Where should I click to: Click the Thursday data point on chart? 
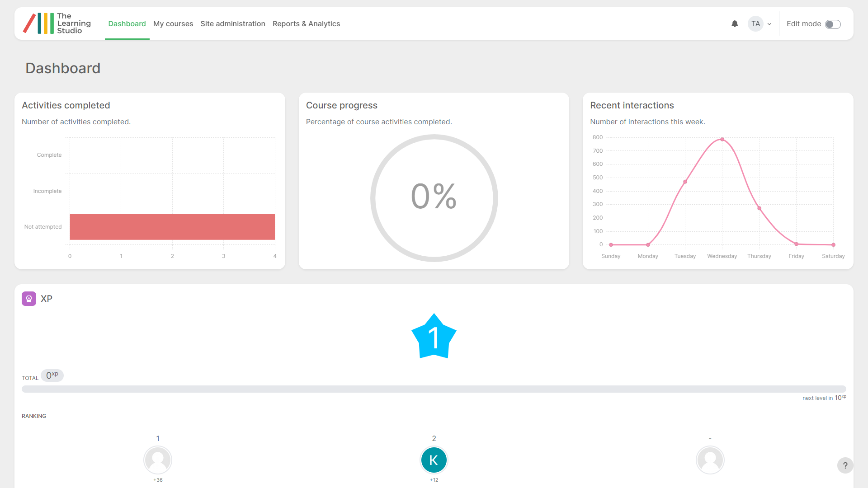pyautogui.click(x=759, y=208)
